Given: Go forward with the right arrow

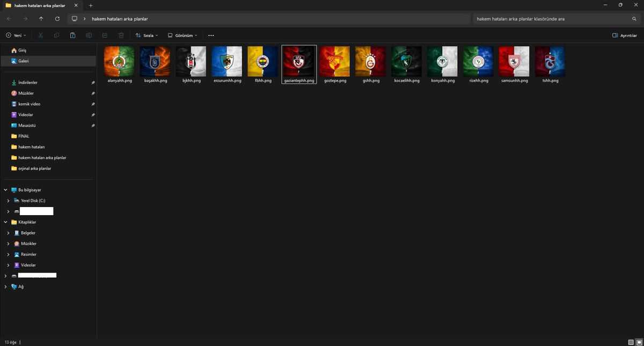Looking at the screenshot, I should tap(25, 19).
